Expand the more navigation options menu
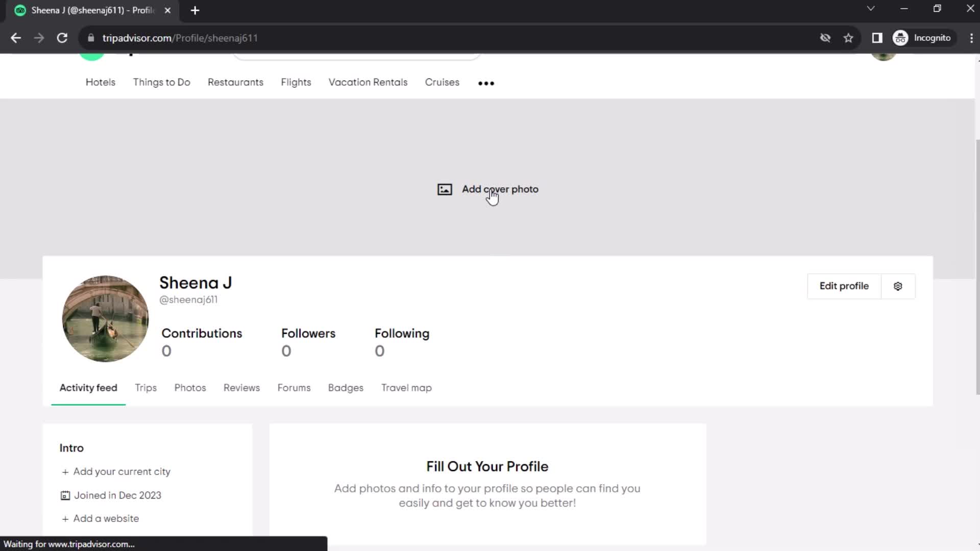This screenshot has height=551, width=980. click(486, 82)
